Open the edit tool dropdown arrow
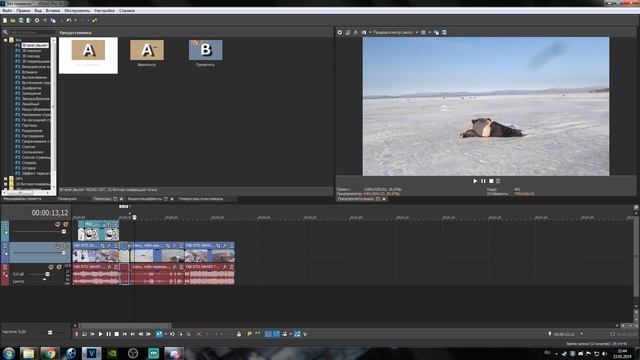 (x=166, y=334)
